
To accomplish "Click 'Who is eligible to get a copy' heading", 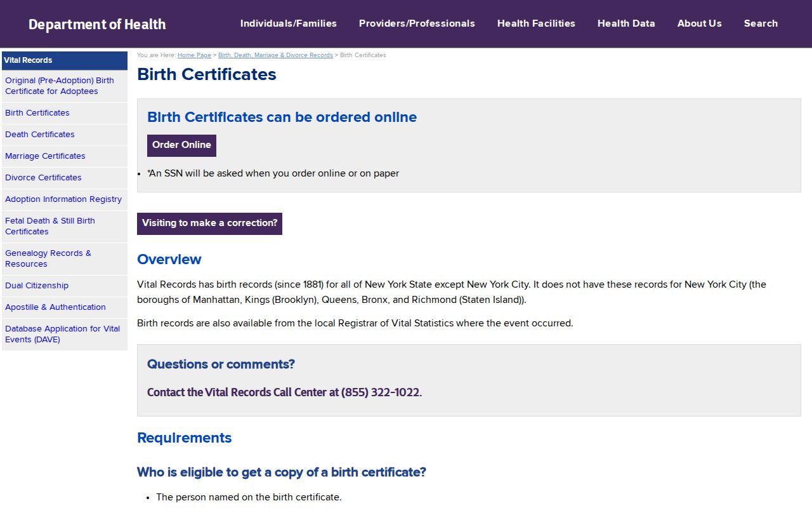I will [282, 472].
